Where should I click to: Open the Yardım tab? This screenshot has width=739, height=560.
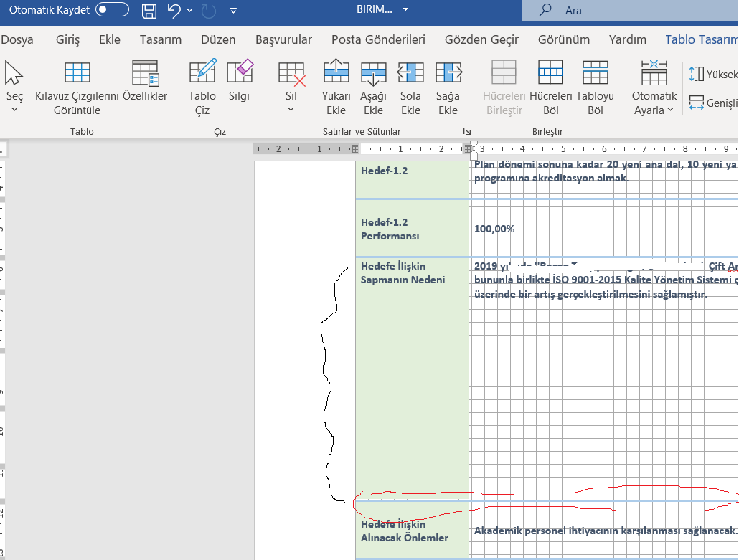pyautogui.click(x=628, y=39)
